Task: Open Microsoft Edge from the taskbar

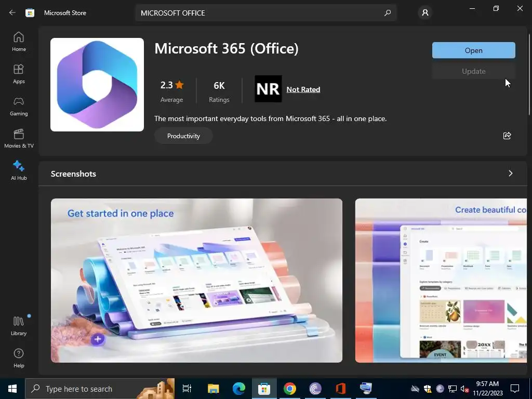Action: point(239,389)
